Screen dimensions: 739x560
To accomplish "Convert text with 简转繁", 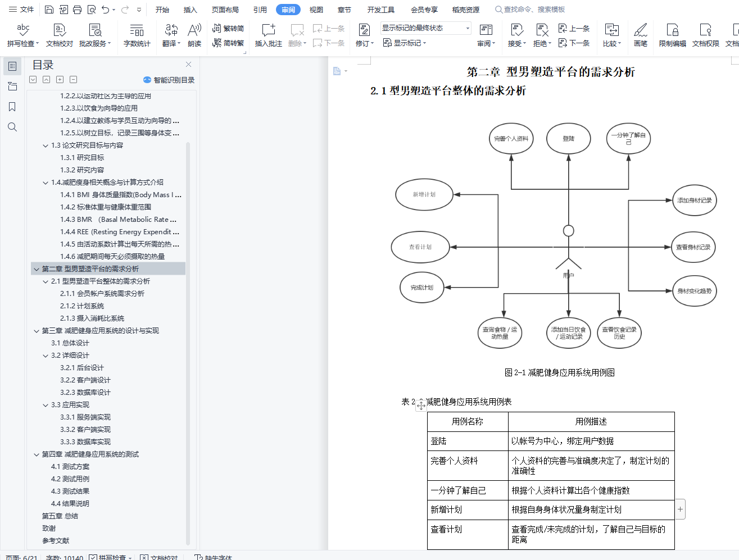I will 228,43.
